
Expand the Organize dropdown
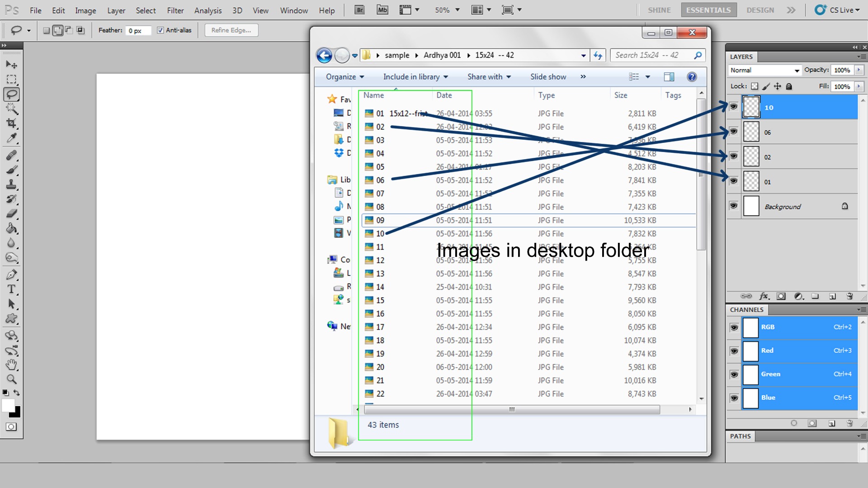345,77
